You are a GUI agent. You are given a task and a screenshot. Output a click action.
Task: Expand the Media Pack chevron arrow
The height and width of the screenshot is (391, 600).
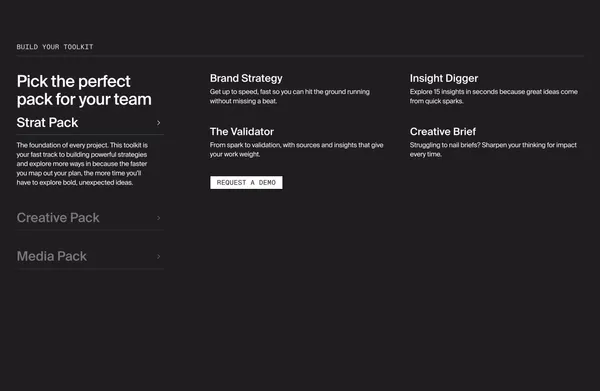pos(158,256)
